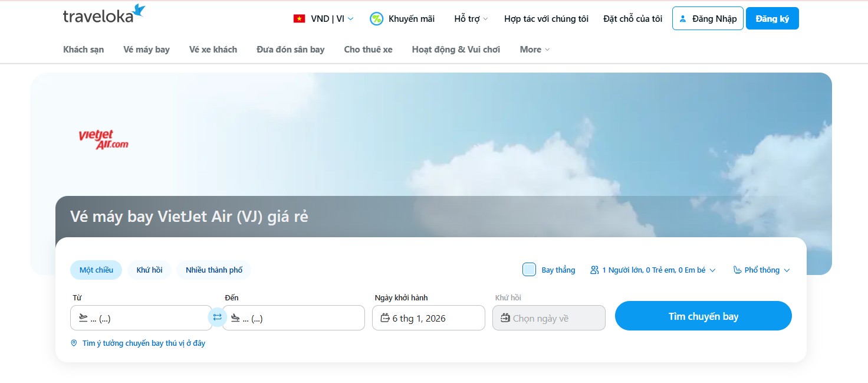The width and height of the screenshot is (868, 383).
Task: Click the VietJet Air logo
Action: tap(103, 140)
